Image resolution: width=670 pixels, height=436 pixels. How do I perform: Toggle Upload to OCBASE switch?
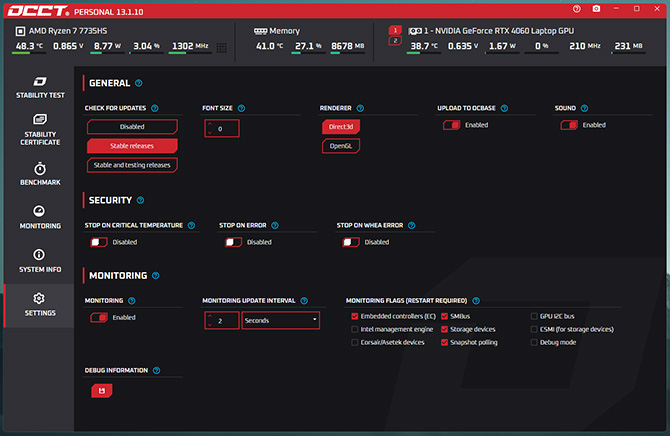[x=451, y=125]
